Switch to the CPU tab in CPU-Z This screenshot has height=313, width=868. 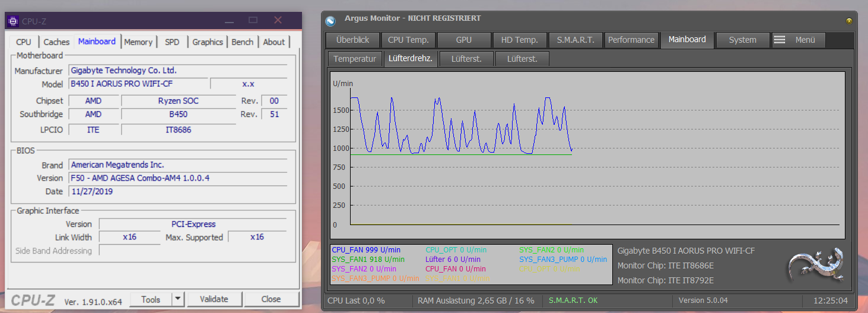point(24,42)
